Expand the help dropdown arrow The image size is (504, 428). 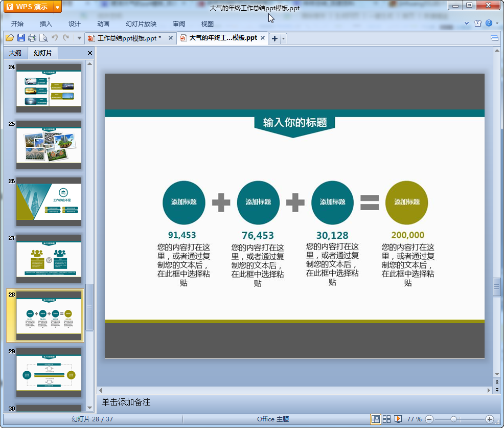coord(497,23)
